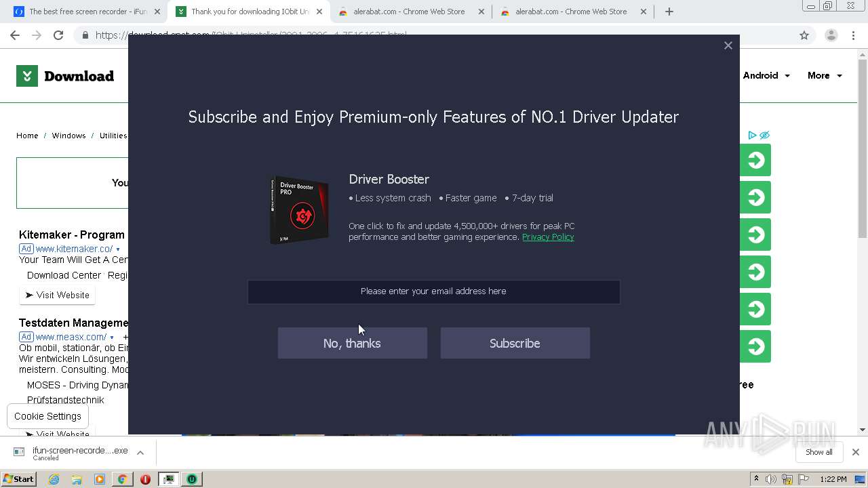This screenshot has width=868, height=488.
Task: Expand the More dropdown menu
Action: click(825, 76)
